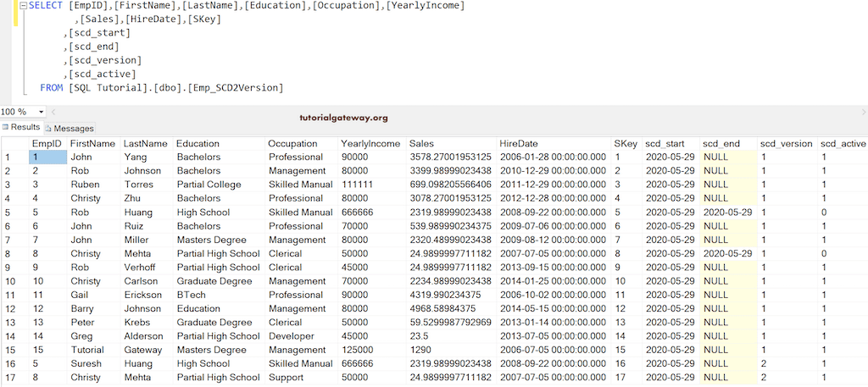Click the highlighted EmpID cell in row 1
This screenshot has width=868, height=387.
tap(48, 157)
